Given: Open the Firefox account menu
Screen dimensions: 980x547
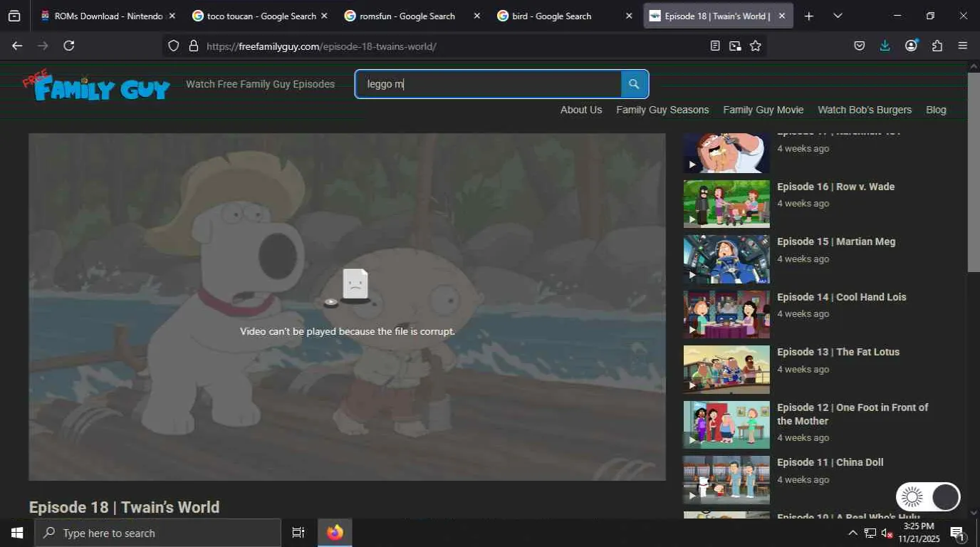Looking at the screenshot, I should 911,46.
